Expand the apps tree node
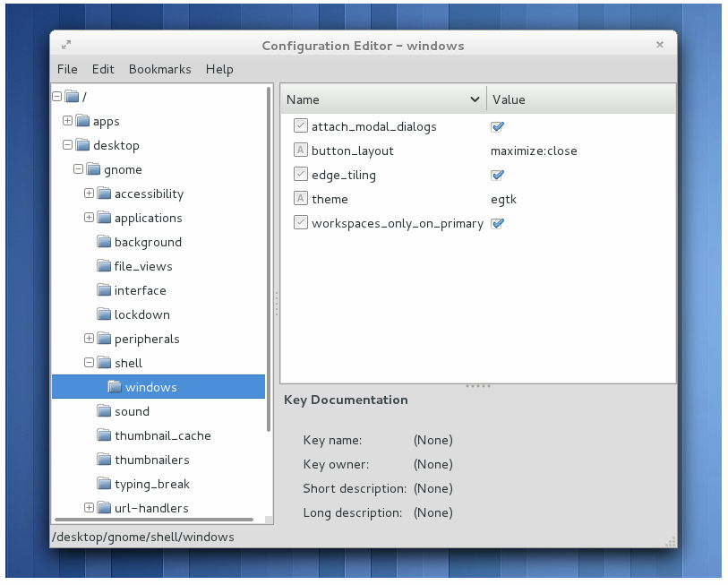 [x=67, y=121]
